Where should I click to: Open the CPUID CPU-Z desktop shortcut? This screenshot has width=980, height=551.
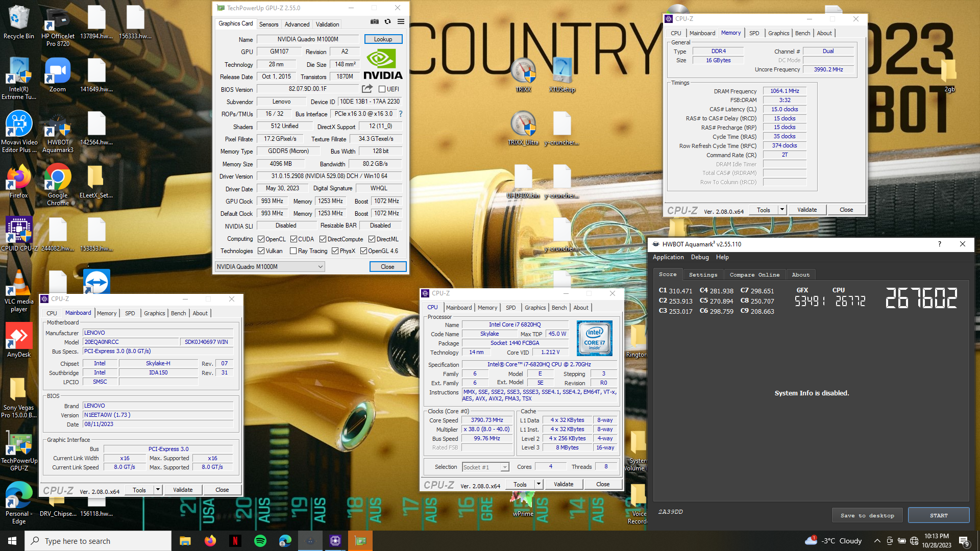[19, 234]
